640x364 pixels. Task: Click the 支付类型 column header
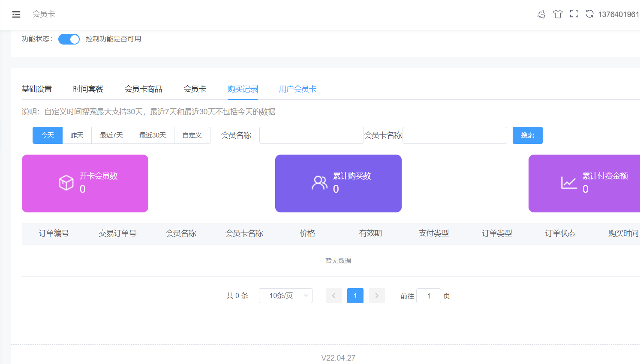point(434,233)
